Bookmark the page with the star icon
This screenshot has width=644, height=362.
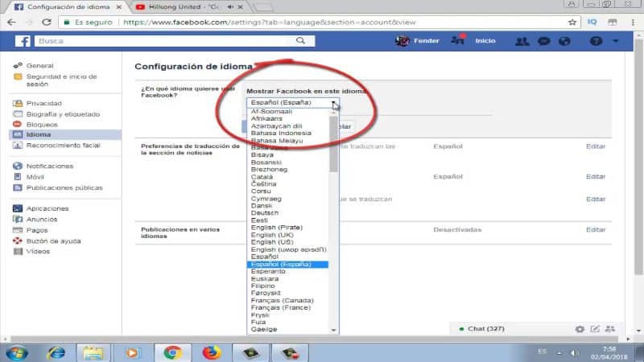(x=572, y=23)
